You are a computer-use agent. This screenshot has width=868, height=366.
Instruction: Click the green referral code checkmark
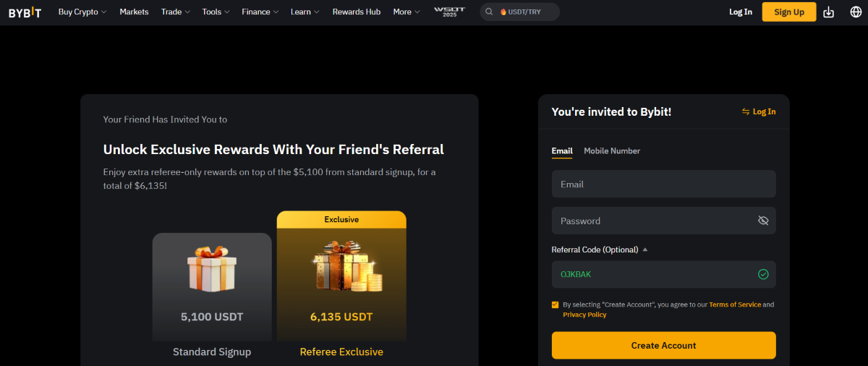coord(762,274)
